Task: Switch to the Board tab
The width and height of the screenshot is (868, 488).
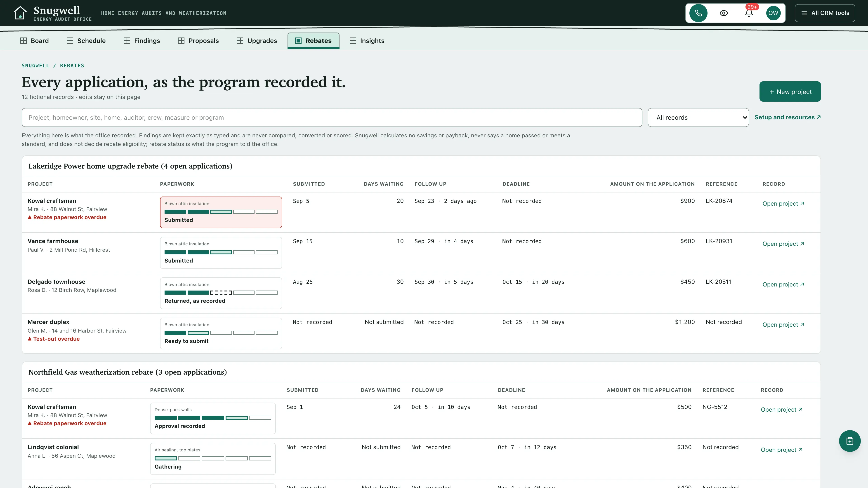Action: [x=34, y=41]
